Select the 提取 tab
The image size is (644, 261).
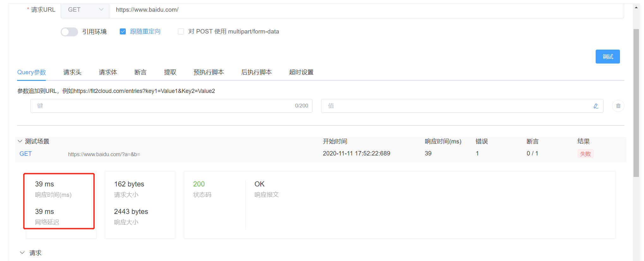point(170,72)
